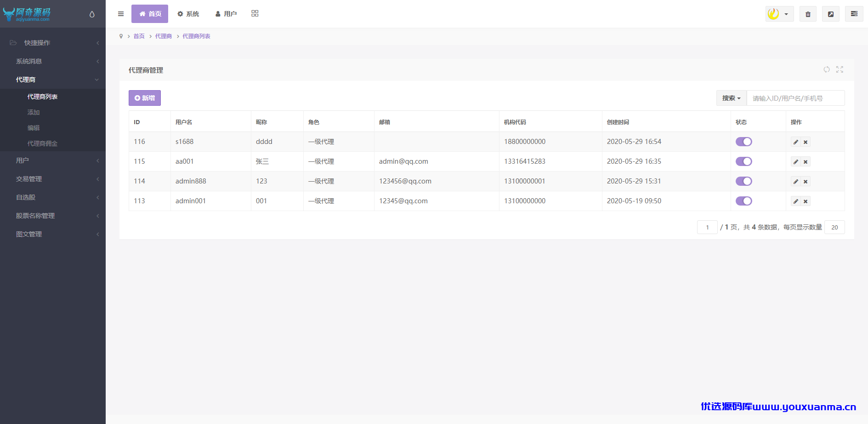Toggle status switch for agent admin001
The height and width of the screenshot is (424, 868).
pos(744,201)
